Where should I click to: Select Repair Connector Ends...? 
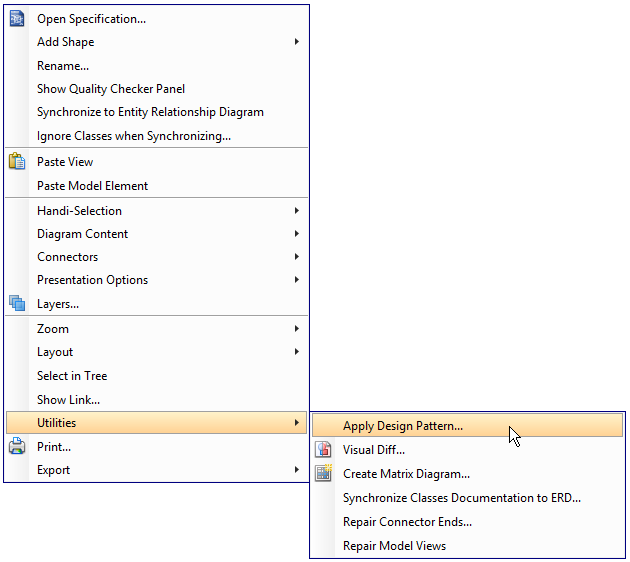pos(468,522)
